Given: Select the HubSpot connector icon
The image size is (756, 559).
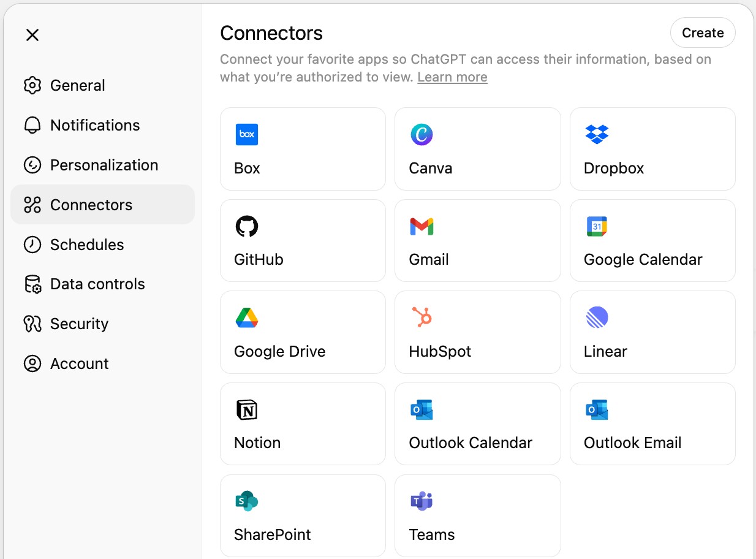Looking at the screenshot, I should (421, 318).
